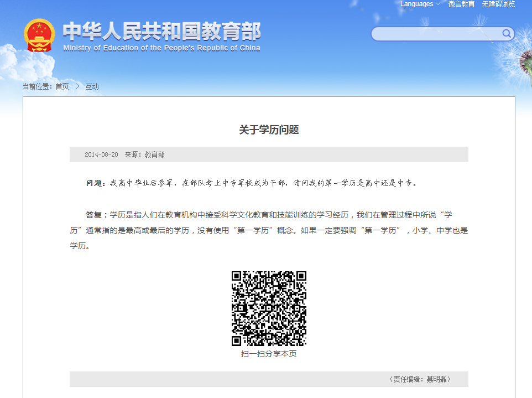Viewport: 532px width, 398px height.
Task: Click the national emblem logo icon
Action: click(38, 34)
